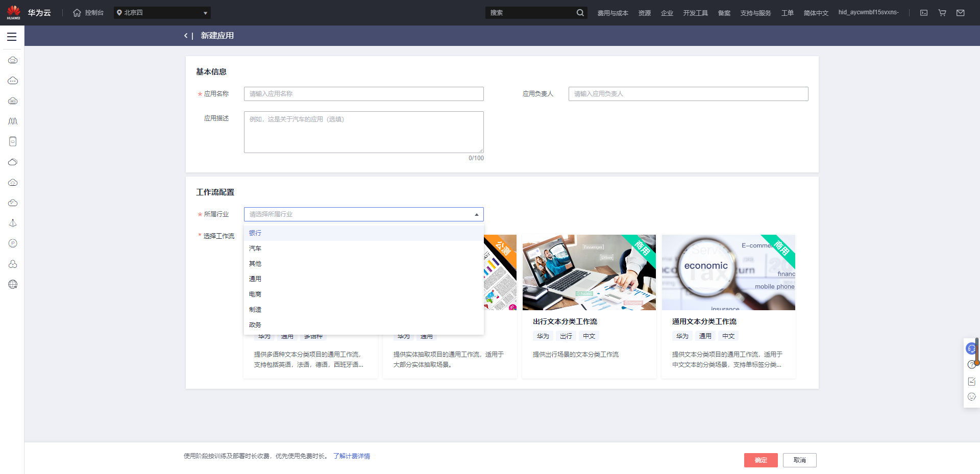Click the home console icon
This screenshot has height=474, width=980.
click(x=76, y=12)
